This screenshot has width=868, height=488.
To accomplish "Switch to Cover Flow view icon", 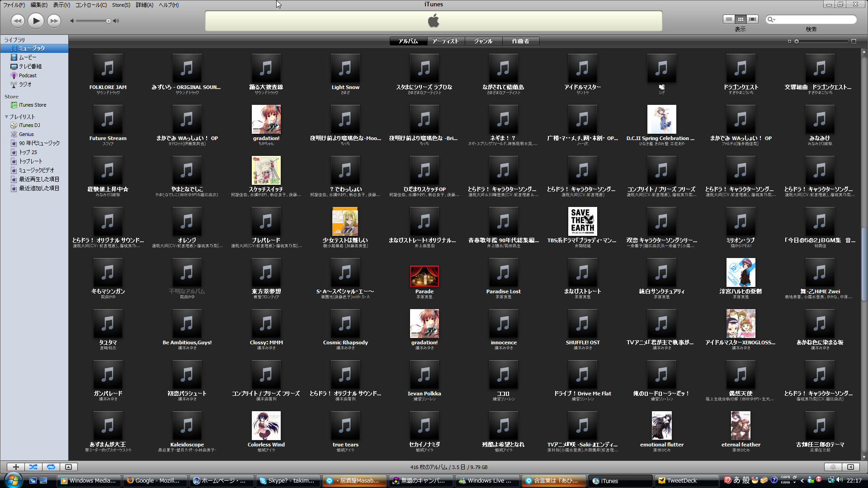I will point(752,19).
